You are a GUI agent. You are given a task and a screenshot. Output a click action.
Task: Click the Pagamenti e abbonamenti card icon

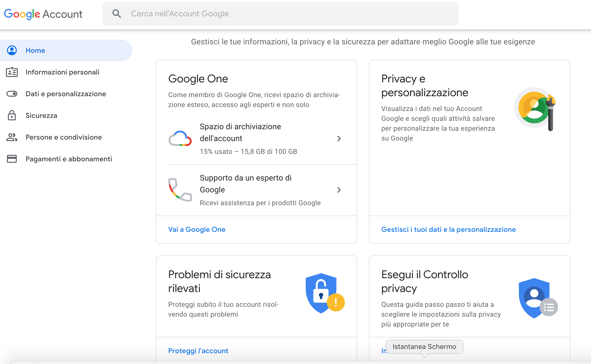point(12,159)
